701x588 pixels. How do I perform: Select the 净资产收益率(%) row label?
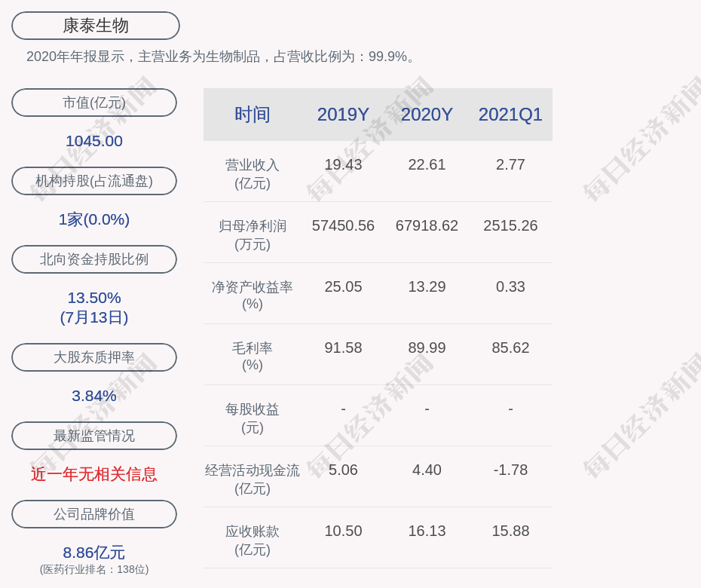[x=253, y=296]
